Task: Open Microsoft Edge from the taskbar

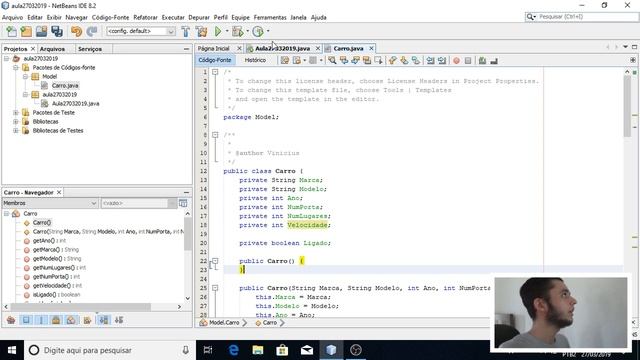Action: 233,350
